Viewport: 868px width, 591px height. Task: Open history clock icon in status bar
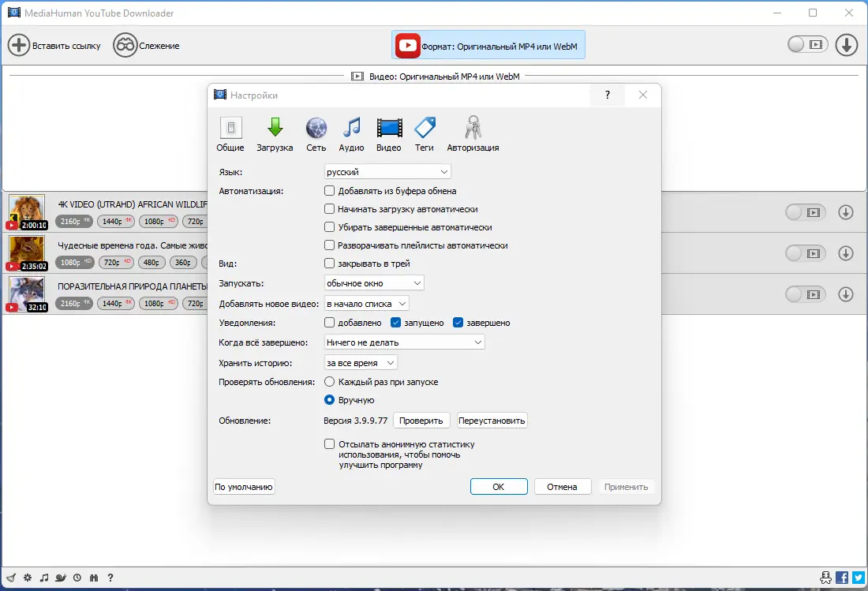point(77,578)
